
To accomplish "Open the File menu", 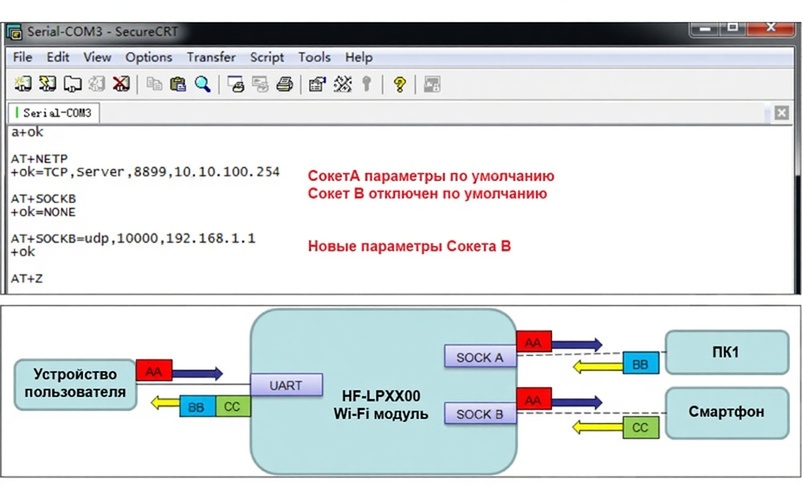I will point(23,57).
